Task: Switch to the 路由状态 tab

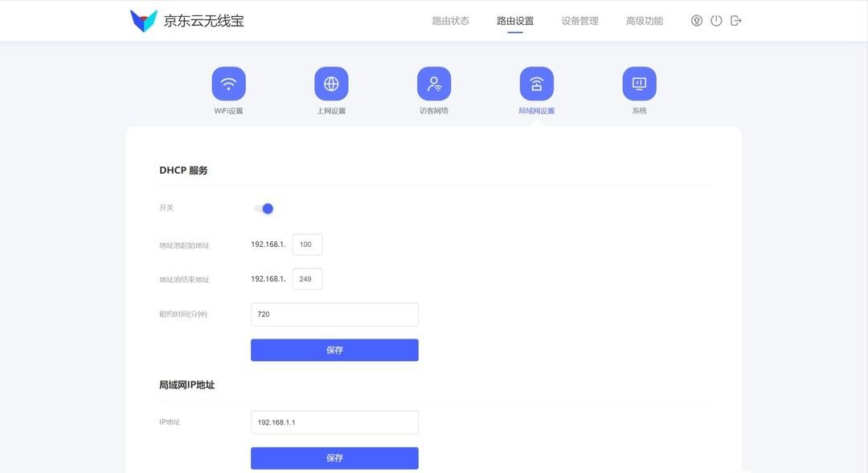Action: (x=450, y=20)
